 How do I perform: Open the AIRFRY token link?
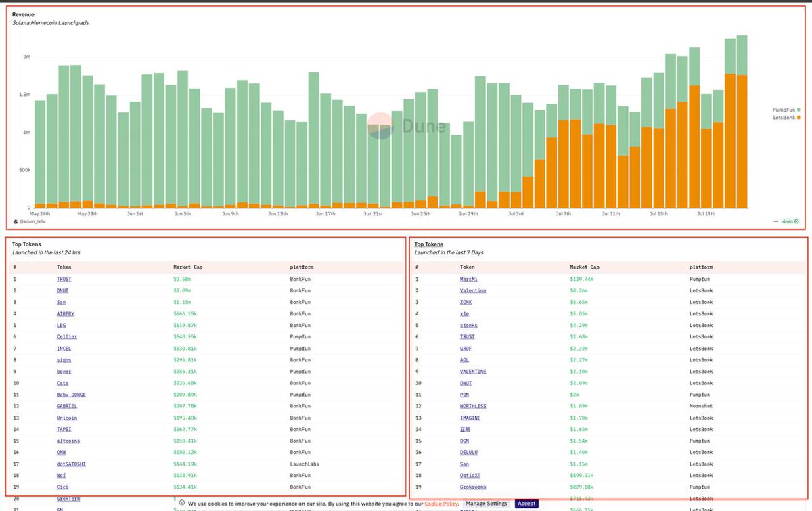pyautogui.click(x=66, y=313)
